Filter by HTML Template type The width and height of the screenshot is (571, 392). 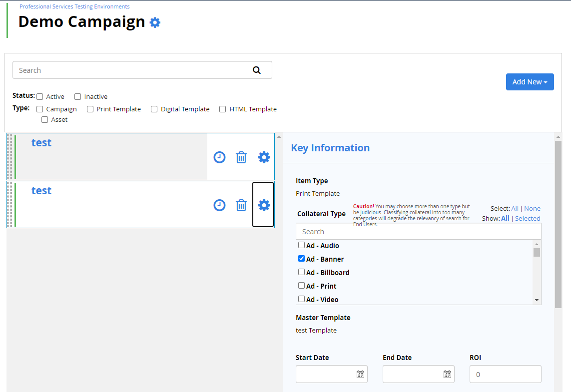[222, 109]
